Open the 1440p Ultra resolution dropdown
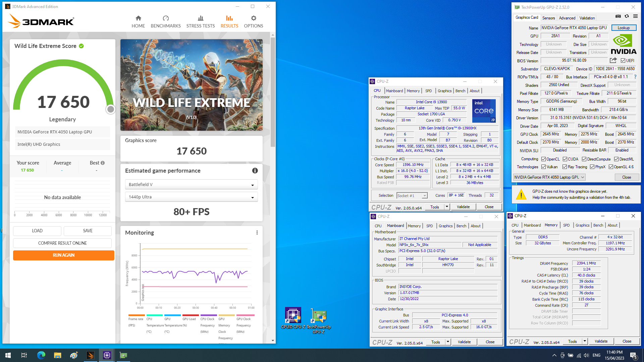The height and width of the screenshot is (362, 644). point(191,197)
